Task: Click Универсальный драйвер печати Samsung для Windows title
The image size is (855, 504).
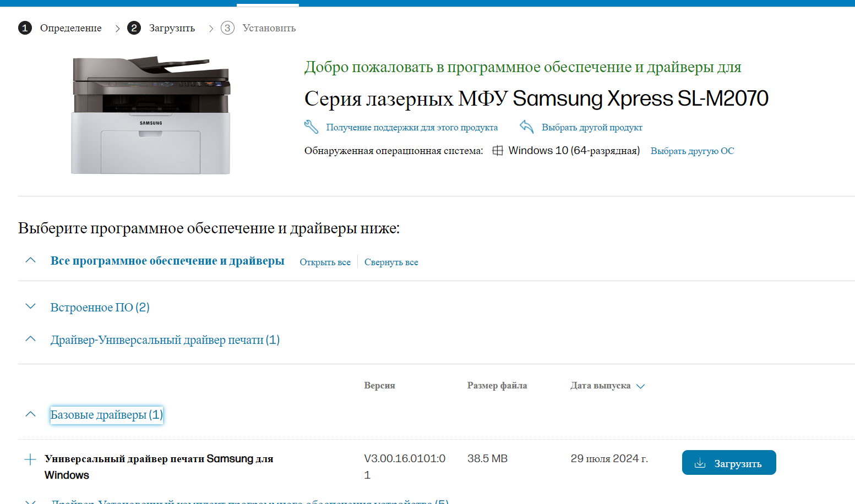Action: click(x=159, y=467)
